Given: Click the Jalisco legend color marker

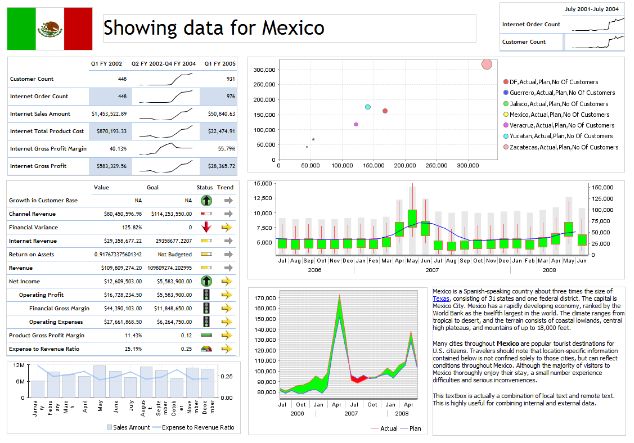Looking at the screenshot, I should click(x=505, y=103).
